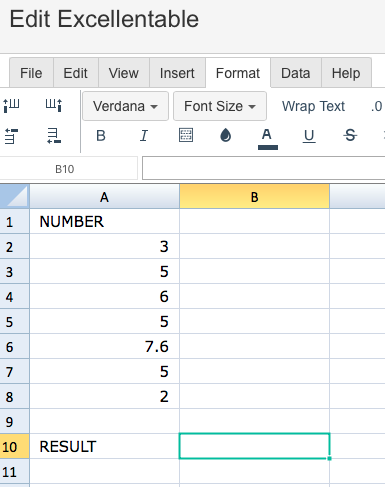Expand the Font Size dropdown
The width and height of the screenshot is (385, 487).
220,106
